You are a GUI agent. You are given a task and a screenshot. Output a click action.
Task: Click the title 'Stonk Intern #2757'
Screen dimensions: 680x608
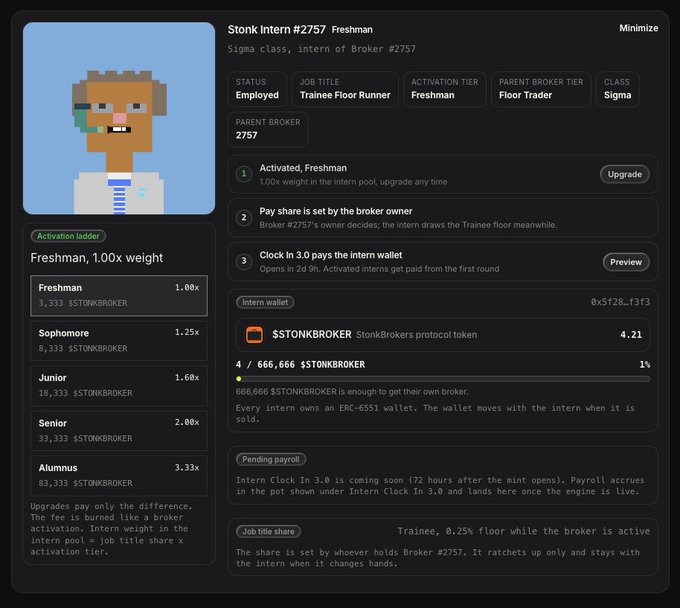(x=277, y=29)
